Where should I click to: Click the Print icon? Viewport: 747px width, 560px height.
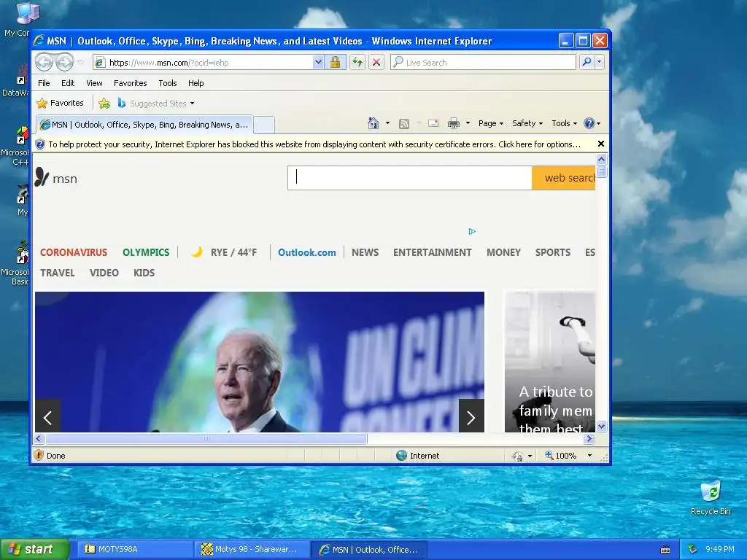point(454,124)
